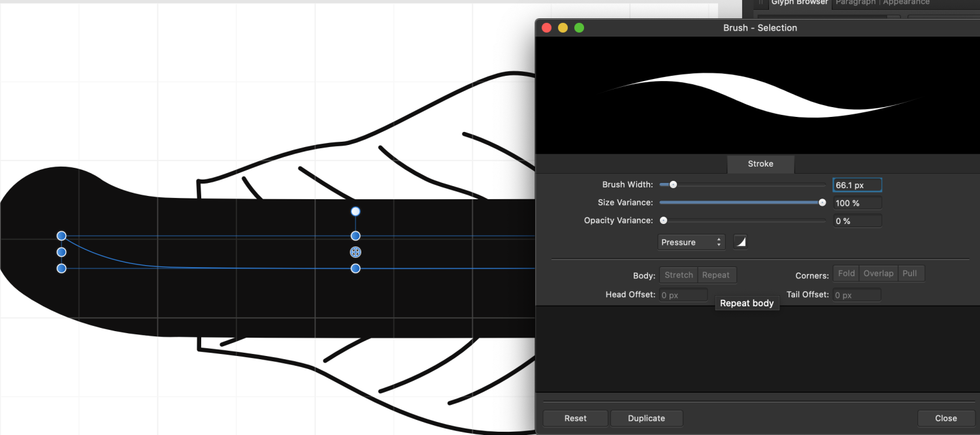Click the topmost node handle on the selected stroke
The height and width of the screenshot is (435, 980).
355,211
